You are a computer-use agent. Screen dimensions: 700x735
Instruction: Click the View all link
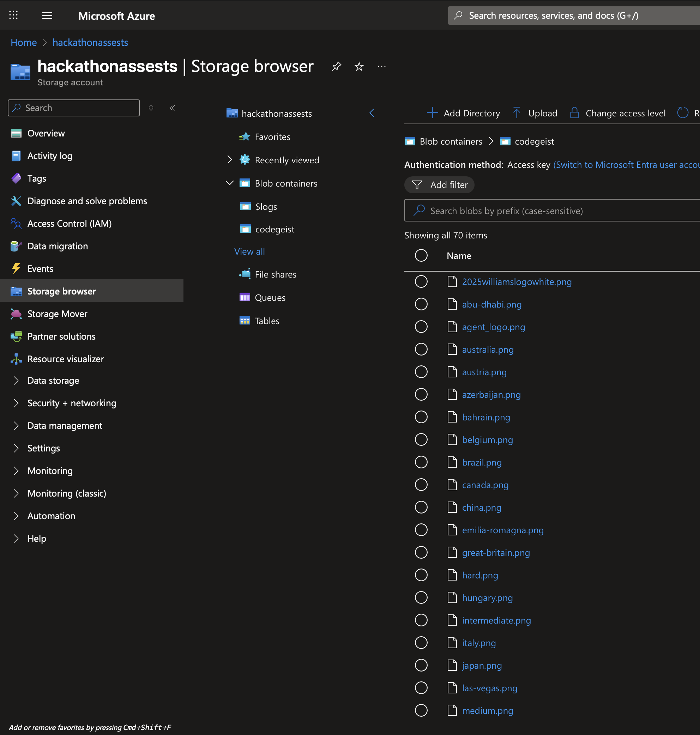(249, 252)
